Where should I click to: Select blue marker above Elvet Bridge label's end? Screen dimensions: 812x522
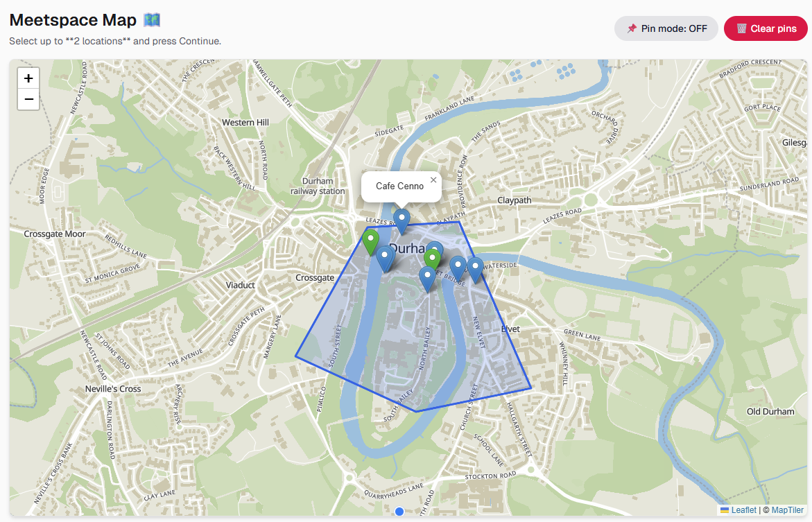(x=458, y=268)
